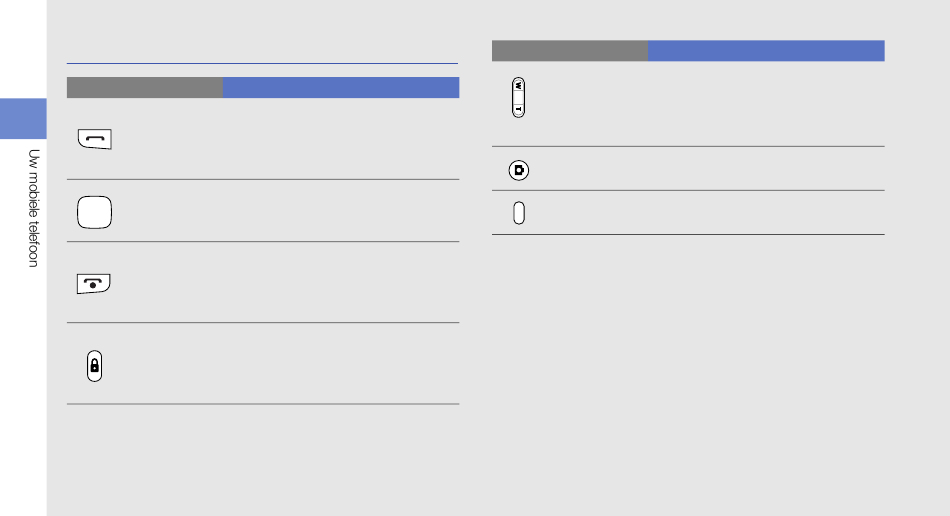
Task: Click the blue header cell of right table
Action: (766, 51)
